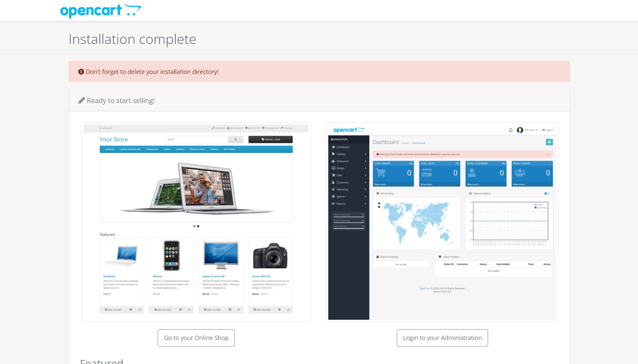
Task: Expand the Extensions menu in admin sidebar
Action: tap(342, 161)
